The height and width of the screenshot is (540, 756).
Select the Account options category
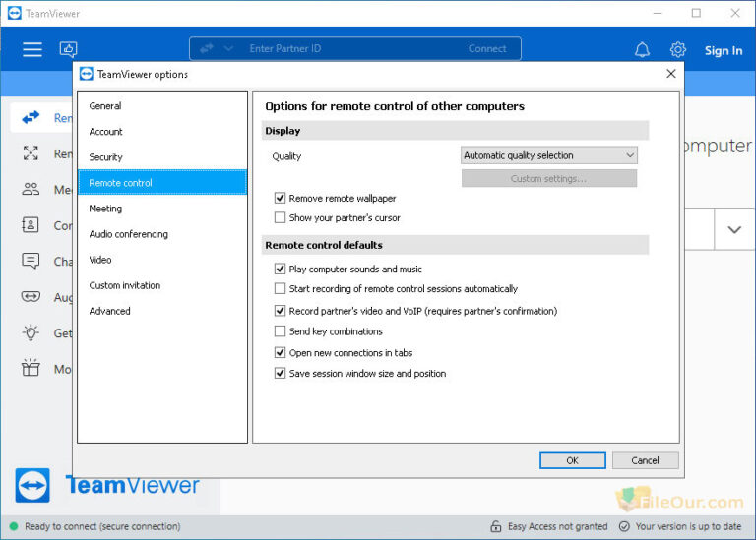pyautogui.click(x=162, y=132)
